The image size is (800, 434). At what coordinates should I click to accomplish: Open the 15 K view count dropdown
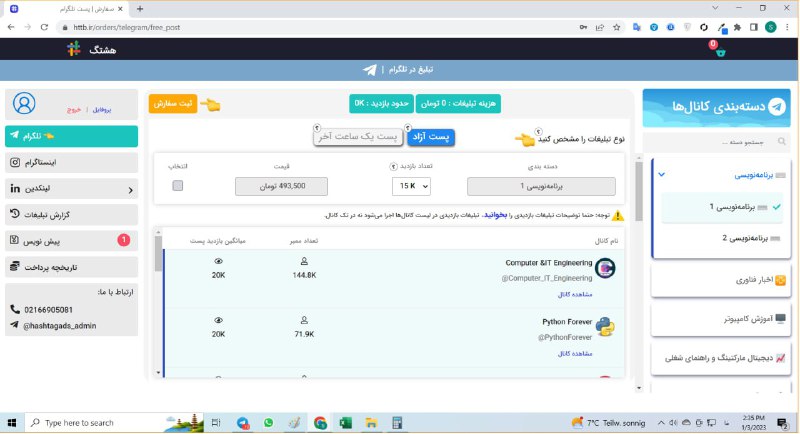[411, 186]
